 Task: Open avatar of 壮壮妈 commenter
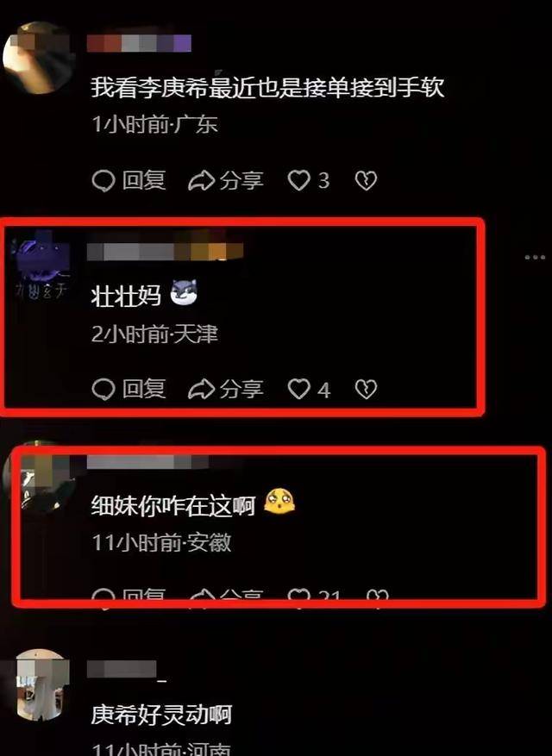[x=41, y=266]
